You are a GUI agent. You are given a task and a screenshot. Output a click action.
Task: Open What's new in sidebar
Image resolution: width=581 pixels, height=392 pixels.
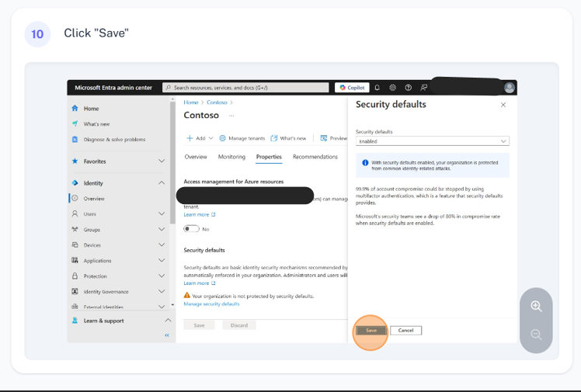tap(96, 124)
